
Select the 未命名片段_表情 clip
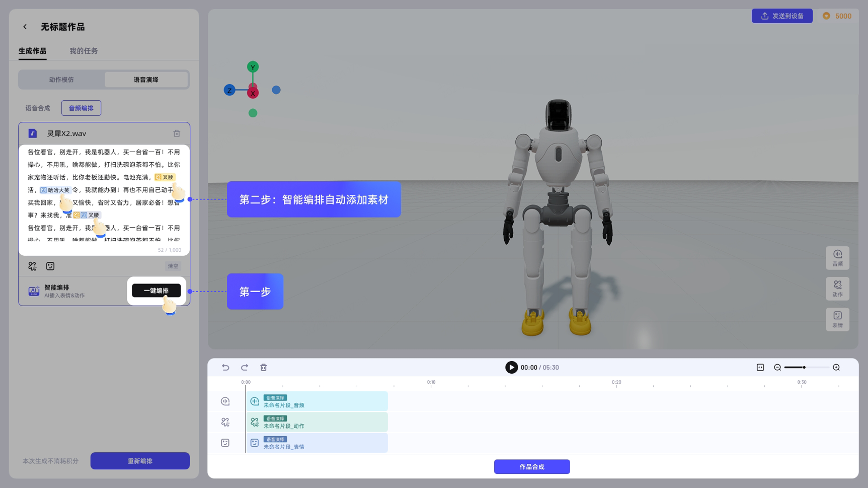point(317,443)
